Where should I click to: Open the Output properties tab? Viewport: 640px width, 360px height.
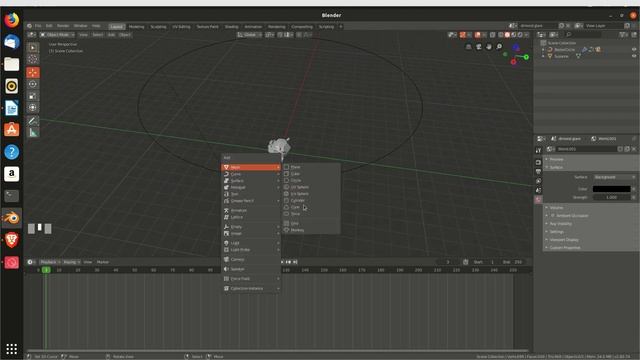point(538,171)
